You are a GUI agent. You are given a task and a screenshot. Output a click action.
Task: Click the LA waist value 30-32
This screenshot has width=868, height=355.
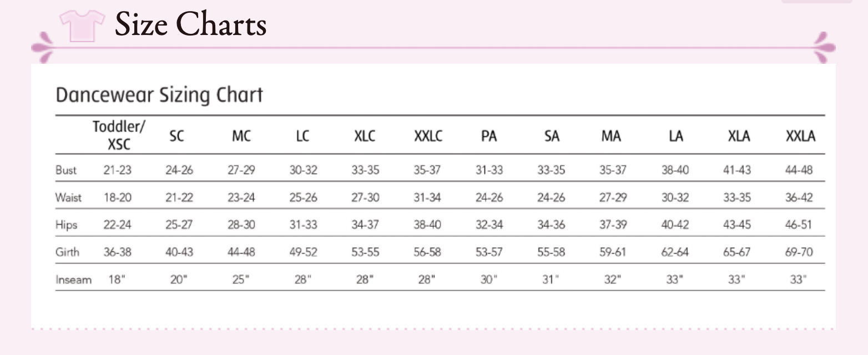(675, 197)
